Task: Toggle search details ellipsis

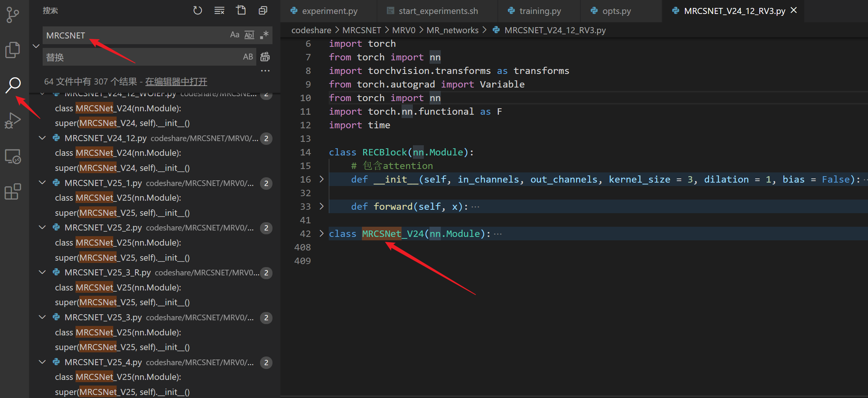Action: point(265,71)
